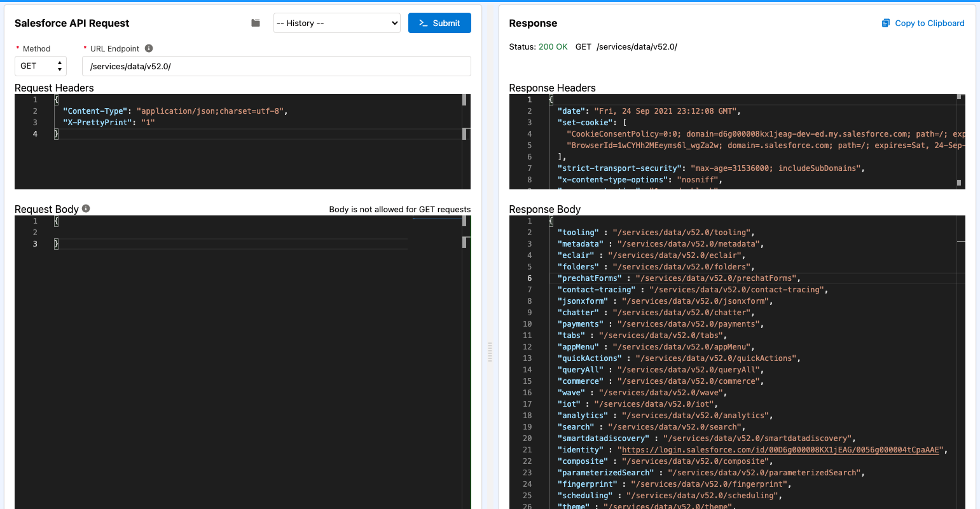
Task: Click the "fingerprint" key
Action: coord(588,484)
